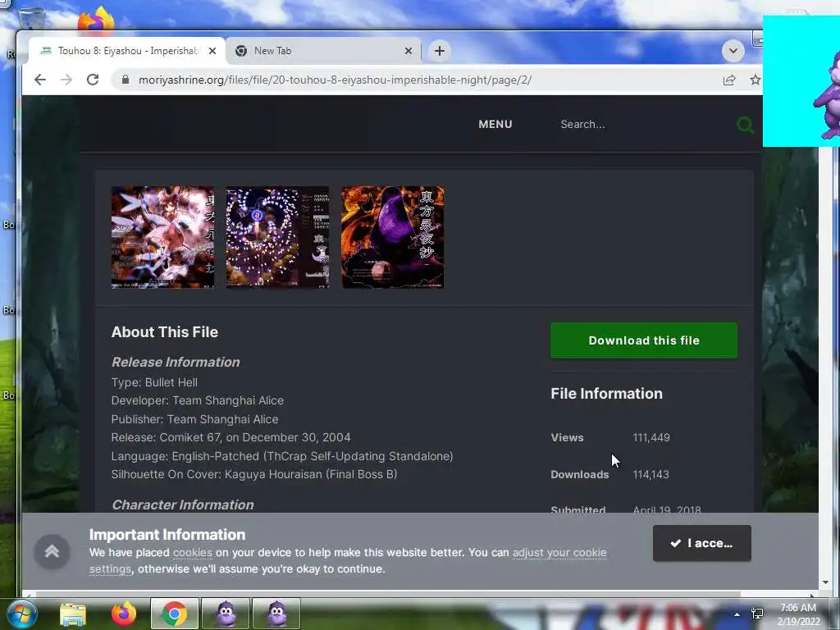
Task: Open a new tab with plus button
Action: coord(440,51)
